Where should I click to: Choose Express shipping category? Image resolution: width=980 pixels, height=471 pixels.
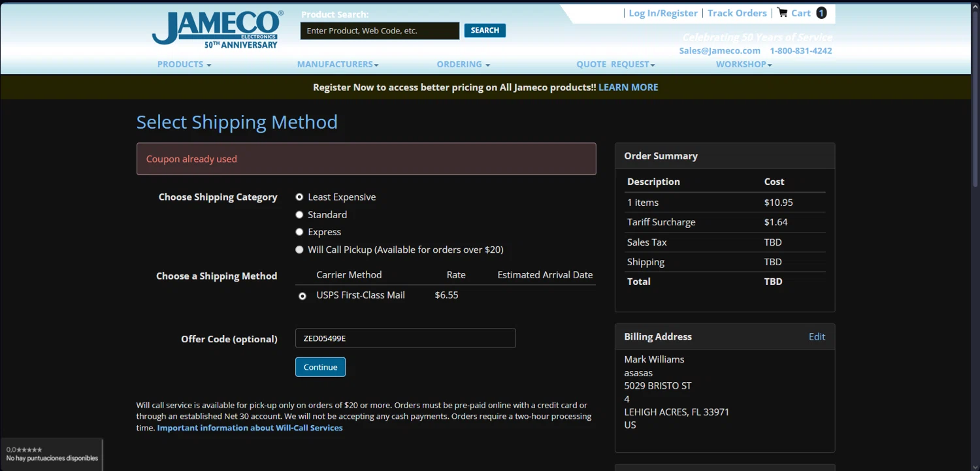pyautogui.click(x=299, y=232)
